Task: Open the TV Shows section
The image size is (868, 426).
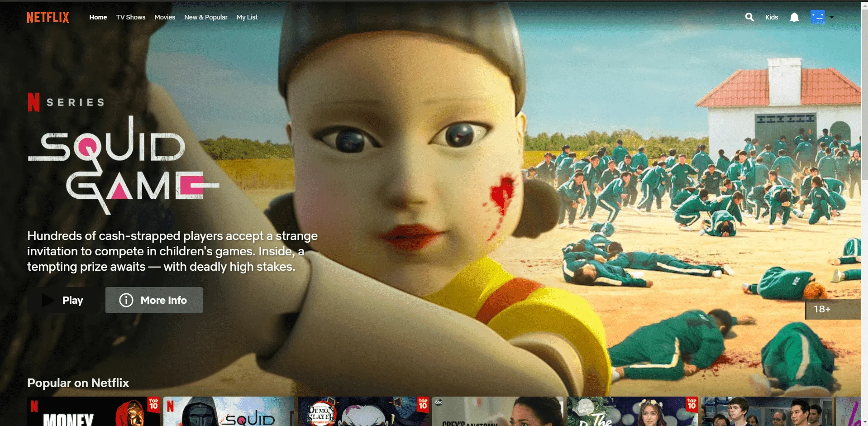Action: [131, 17]
